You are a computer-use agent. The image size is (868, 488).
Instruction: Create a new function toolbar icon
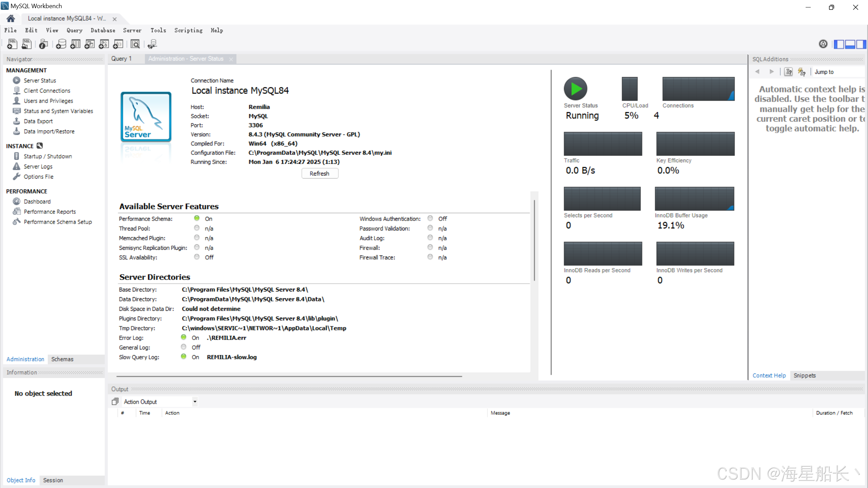tap(118, 44)
